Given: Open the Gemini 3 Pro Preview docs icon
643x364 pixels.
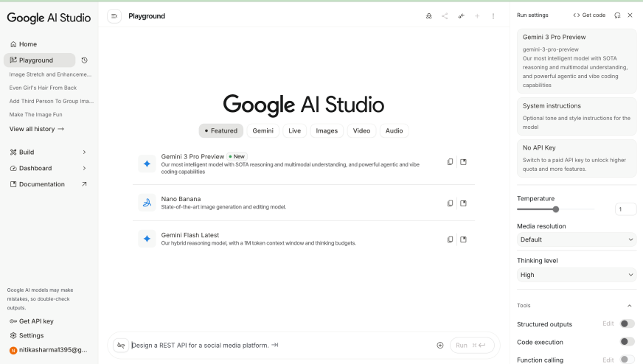Looking at the screenshot, I should [463, 162].
